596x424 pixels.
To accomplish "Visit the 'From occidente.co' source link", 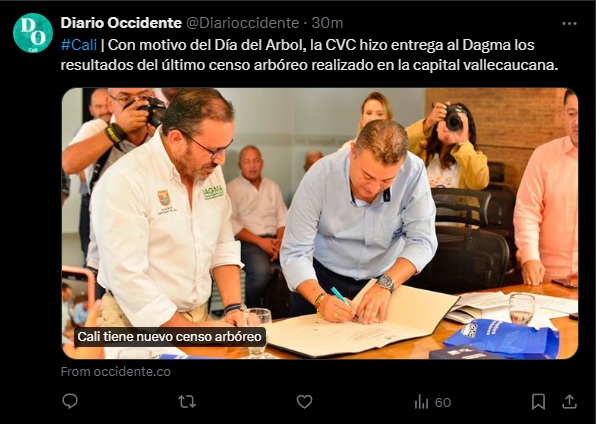I will [x=116, y=372].
